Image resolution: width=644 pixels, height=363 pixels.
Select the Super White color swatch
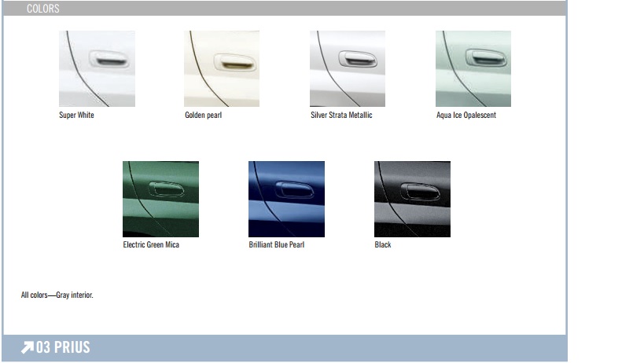97,68
